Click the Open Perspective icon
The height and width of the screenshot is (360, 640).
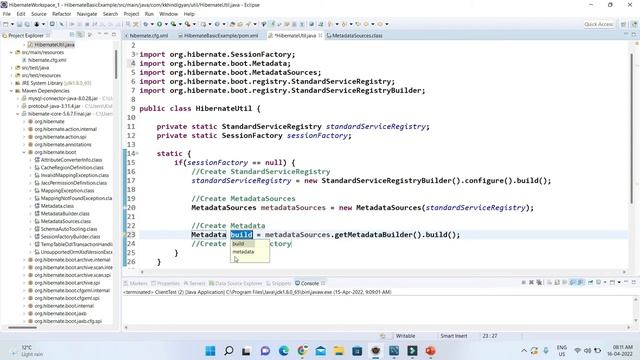623,24
